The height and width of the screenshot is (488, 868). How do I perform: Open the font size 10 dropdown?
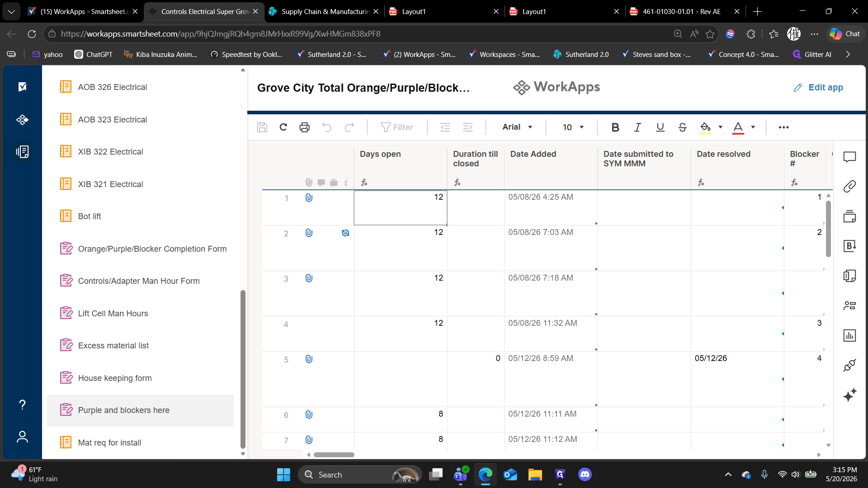pos(573,127)
